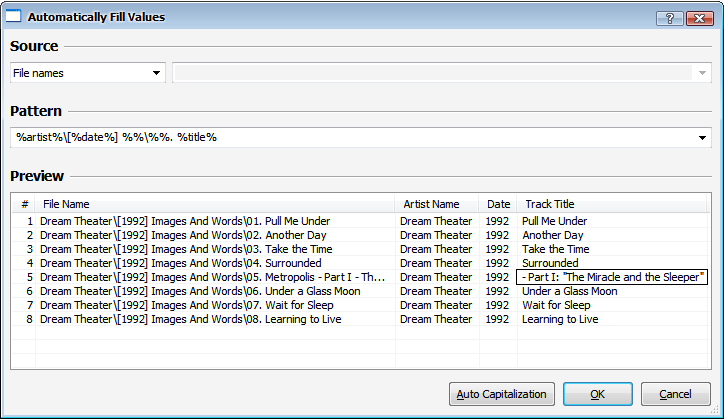The height and width of the screenshot is (419, 724).
Task: Click Artist Name cell in row 8
Action: coord(436,319)
